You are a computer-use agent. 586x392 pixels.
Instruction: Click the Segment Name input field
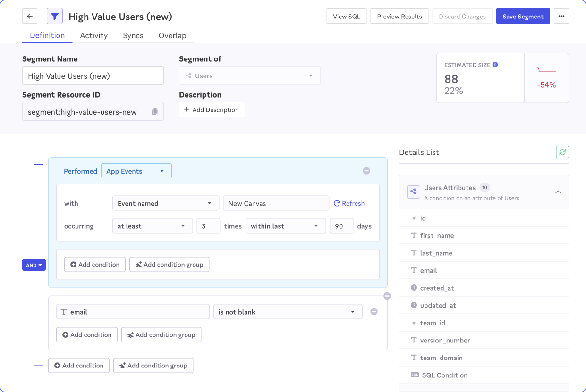click(x=93, y=76)
